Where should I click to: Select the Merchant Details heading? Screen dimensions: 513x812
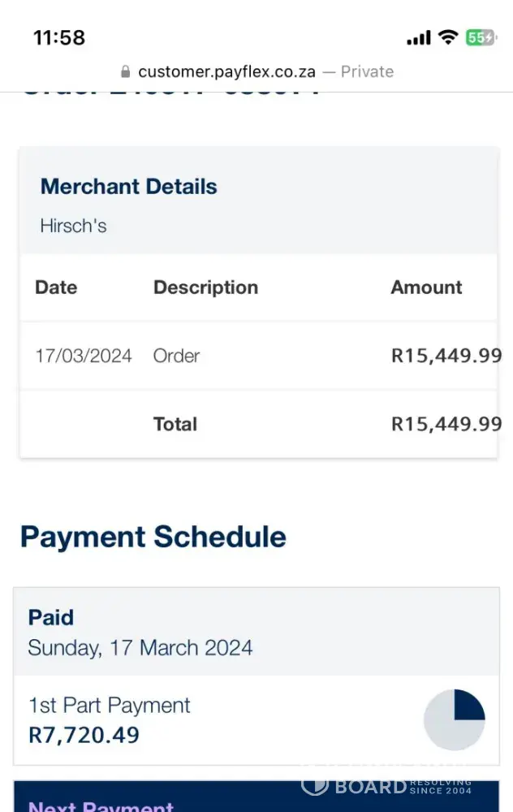pyautogui.click(x=129, y=187)
